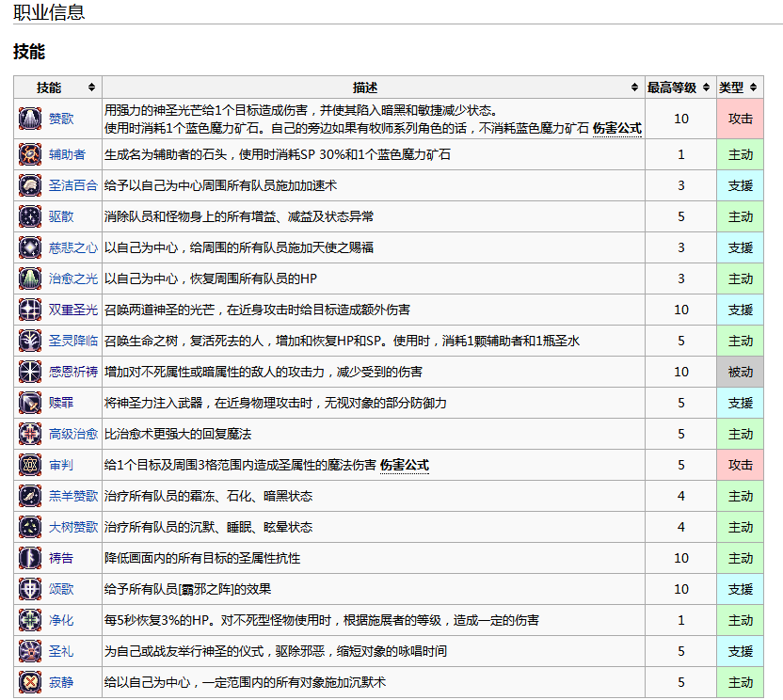
Task: Open the 圣洁百合 skill icon image
Action: click(x=30, y=185)
